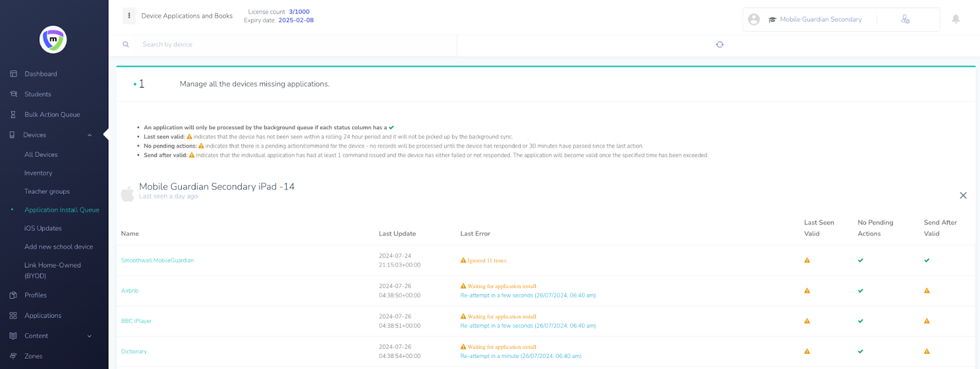The height and width of the screenshot is (369, 980).
Task: Click Last Seen warning icon for Dictionary
Action: [807, 351]
